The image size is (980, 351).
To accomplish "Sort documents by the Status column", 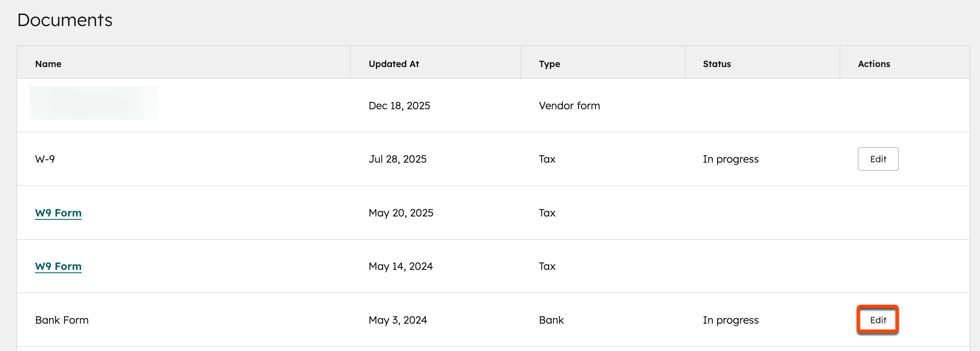I will coord(717,63).
